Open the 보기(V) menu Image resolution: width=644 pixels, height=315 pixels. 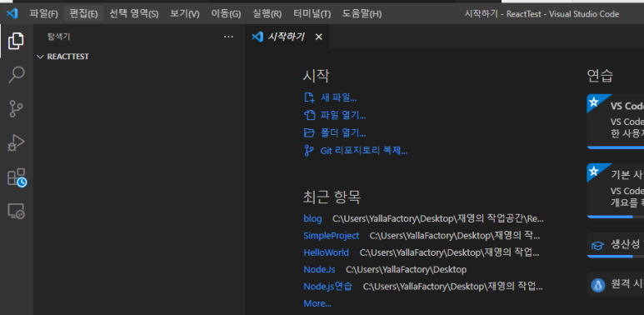[184, 14]
